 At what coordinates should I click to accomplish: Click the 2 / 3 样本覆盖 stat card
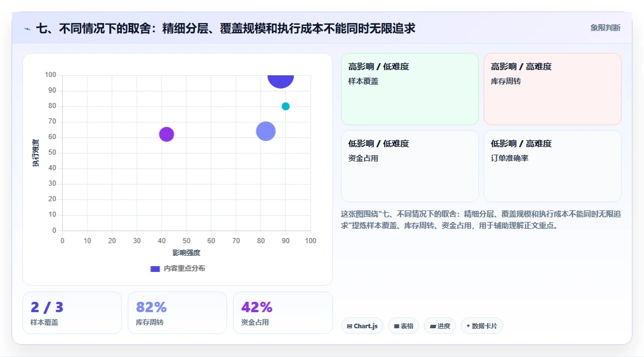click(x=72, y=313)
